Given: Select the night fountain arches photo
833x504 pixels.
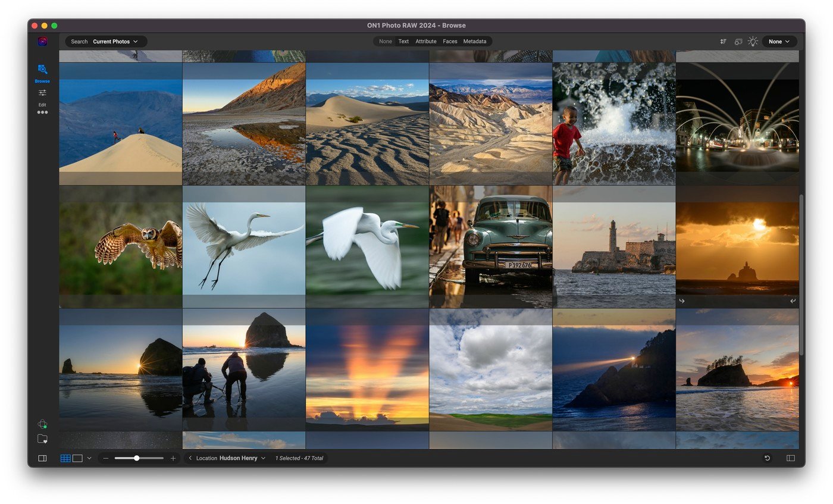Looking at the screenshot, I should click(x=737, y=124).
